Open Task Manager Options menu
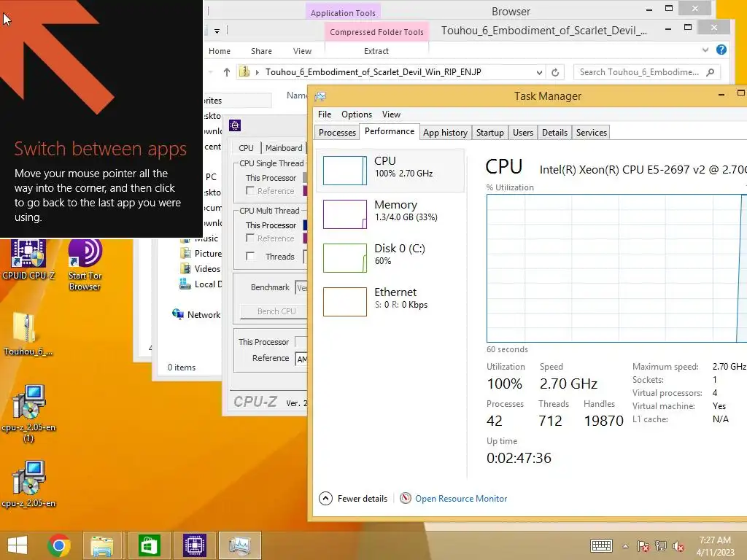Image resolution: width=747 pixels, height=560 pixels. pyautogui.click(x=356, y=114)
